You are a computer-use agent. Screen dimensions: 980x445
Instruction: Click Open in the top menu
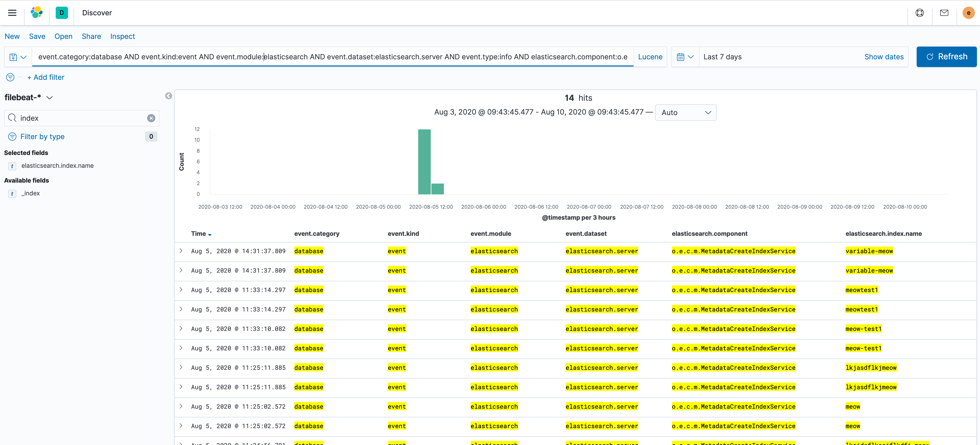pos(63,36)
